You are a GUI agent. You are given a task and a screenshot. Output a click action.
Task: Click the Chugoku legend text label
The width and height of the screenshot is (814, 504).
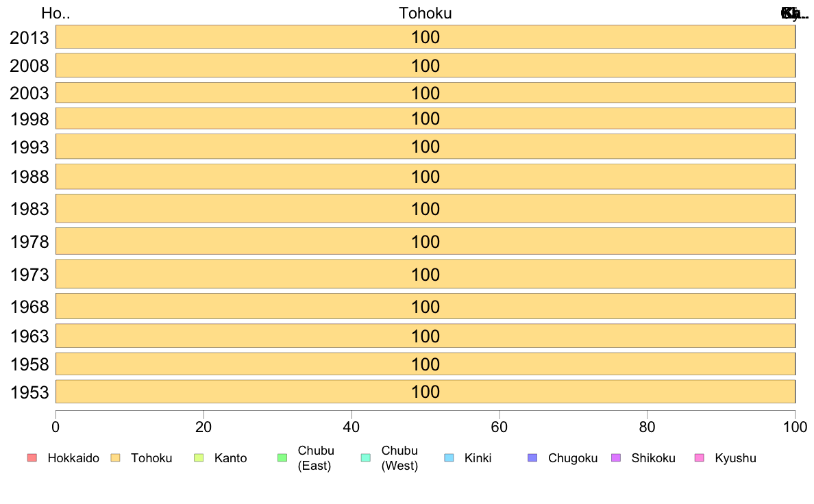[x=573, y=458]
